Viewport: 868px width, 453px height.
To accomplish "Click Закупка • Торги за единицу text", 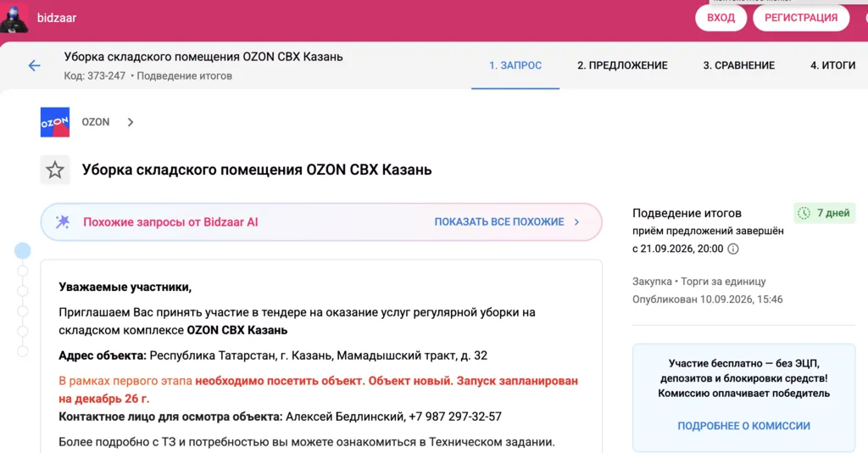I will pyautogui.click(x=699, y=282).
